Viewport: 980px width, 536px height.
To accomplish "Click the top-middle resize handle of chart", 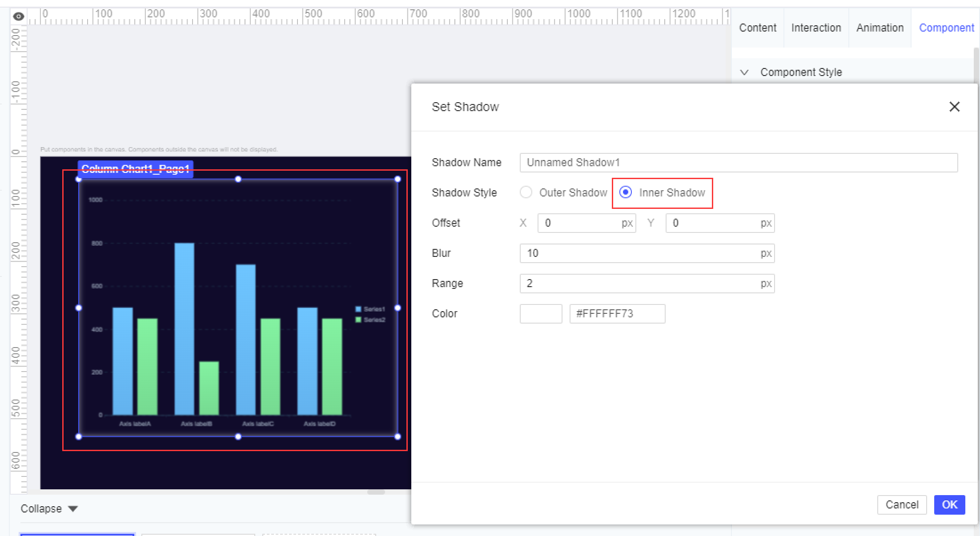I will (238, 179).
